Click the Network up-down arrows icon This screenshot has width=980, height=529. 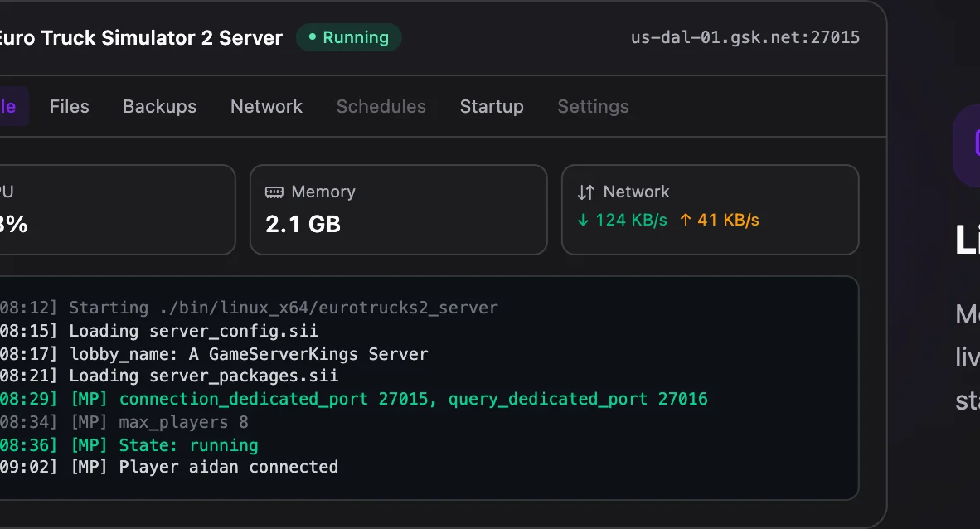tap(585, 192)
